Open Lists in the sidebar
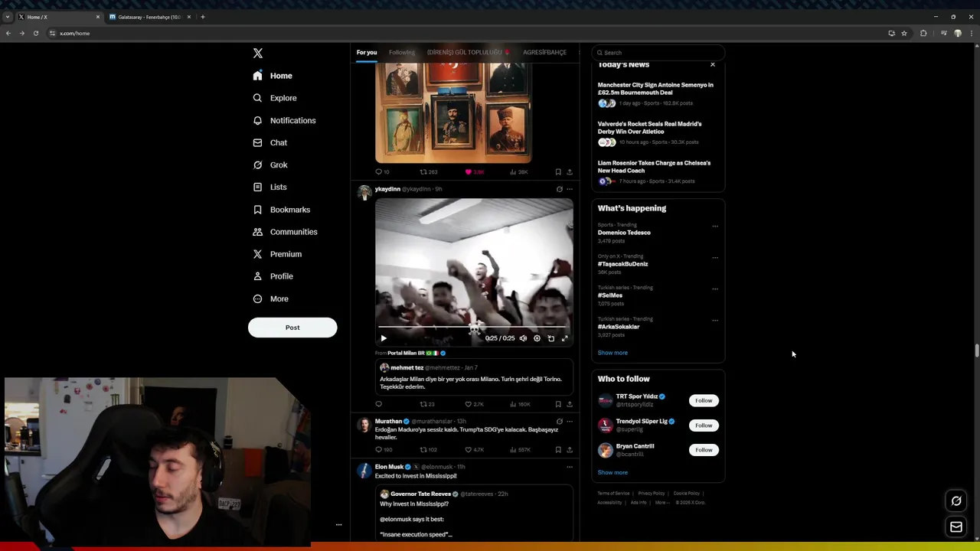The image size is (980, 551). [269, 187]
